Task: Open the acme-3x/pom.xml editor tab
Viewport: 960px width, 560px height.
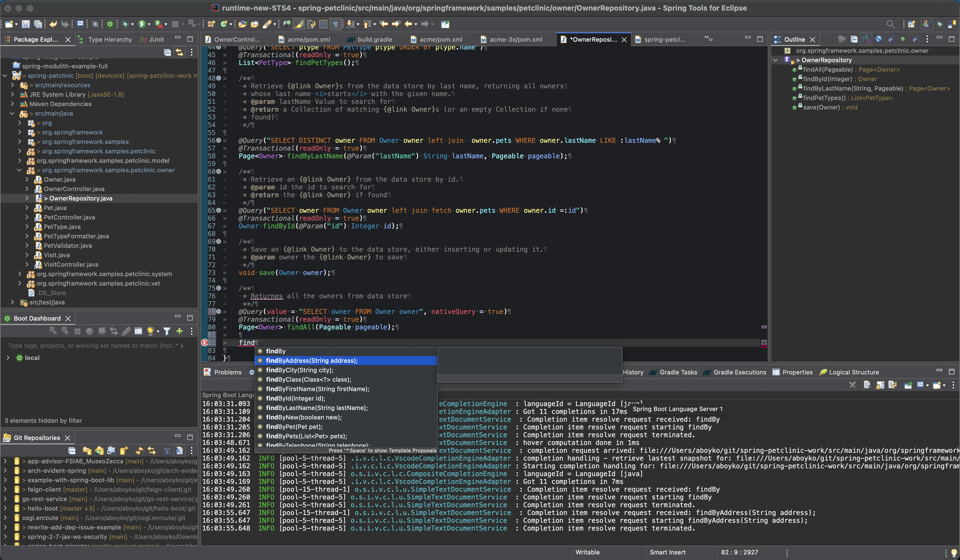Action: pos(511,39)
